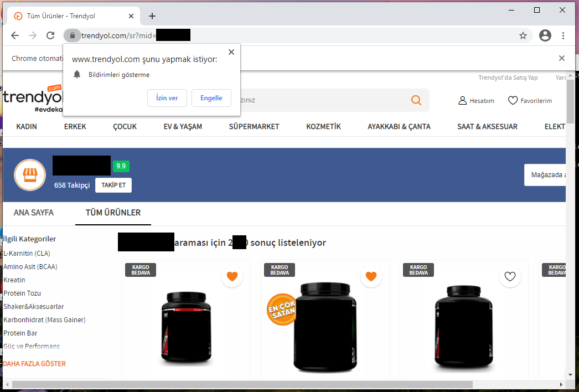Open Favorilerim
The height and width of the screenshot is (392, 579).
point(530,101)
